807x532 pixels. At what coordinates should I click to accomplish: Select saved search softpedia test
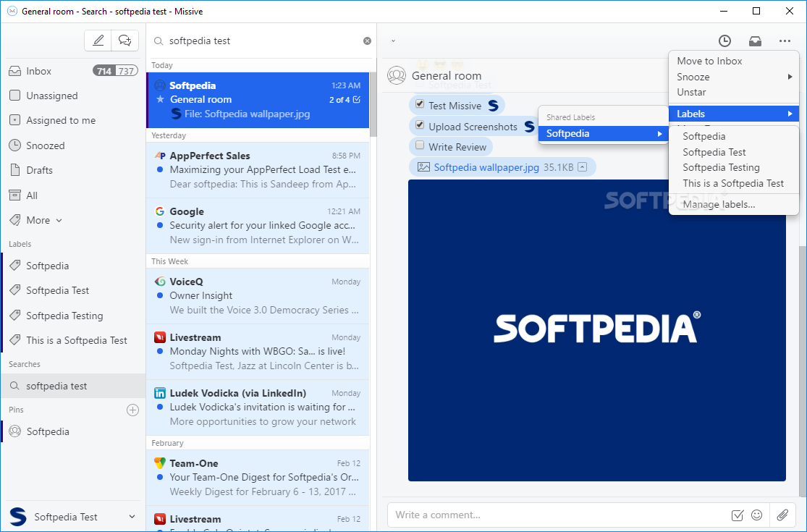73,386
